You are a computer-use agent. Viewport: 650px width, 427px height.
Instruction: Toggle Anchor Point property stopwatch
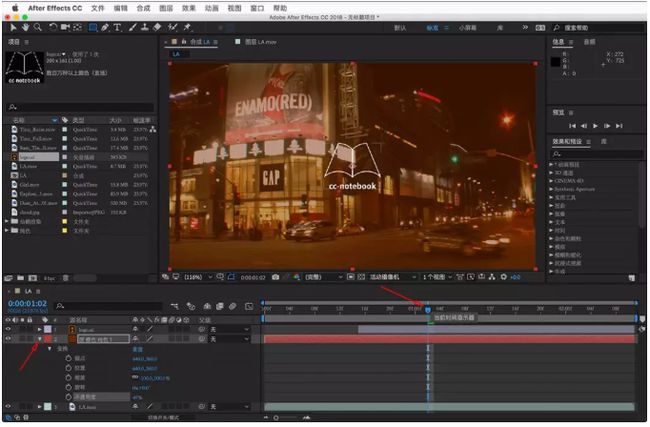coord(68,358)
